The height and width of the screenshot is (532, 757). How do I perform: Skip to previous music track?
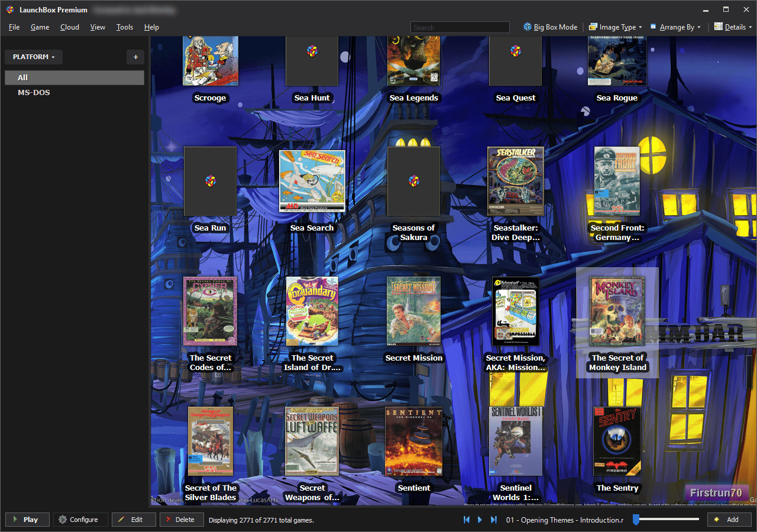(x=466, y=520)
